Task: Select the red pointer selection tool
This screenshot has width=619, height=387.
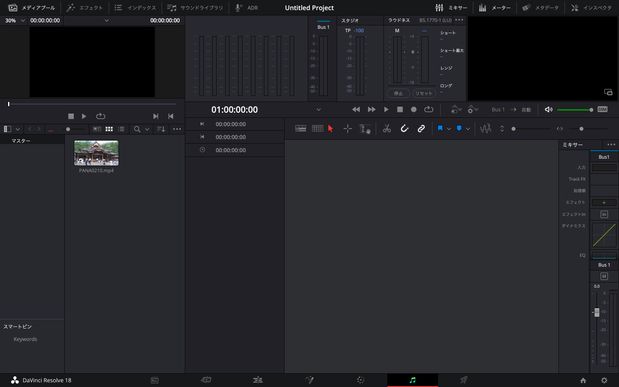Action: 331,129
